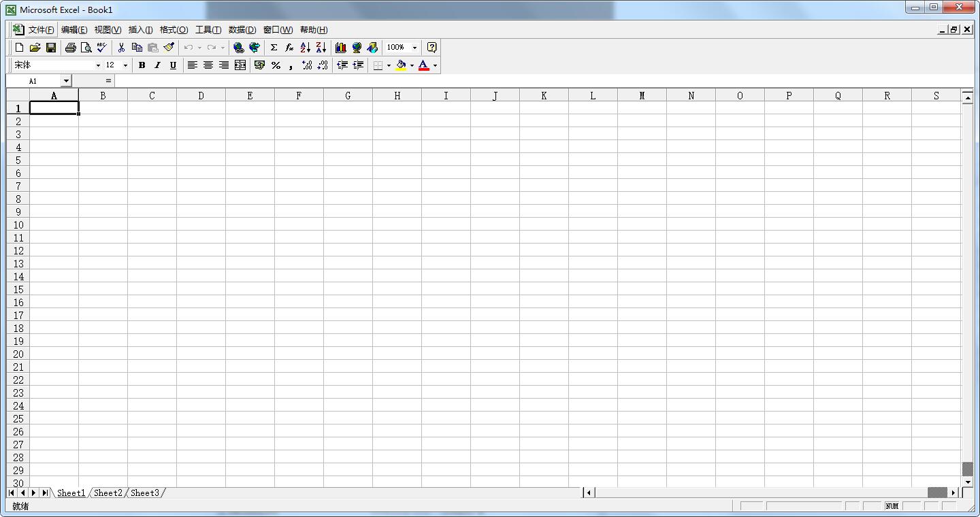Image resolution: width=980 pixels, height=517 pixels.
Task: Select the Paste Function (fx) icon
Action: point(289,48)
